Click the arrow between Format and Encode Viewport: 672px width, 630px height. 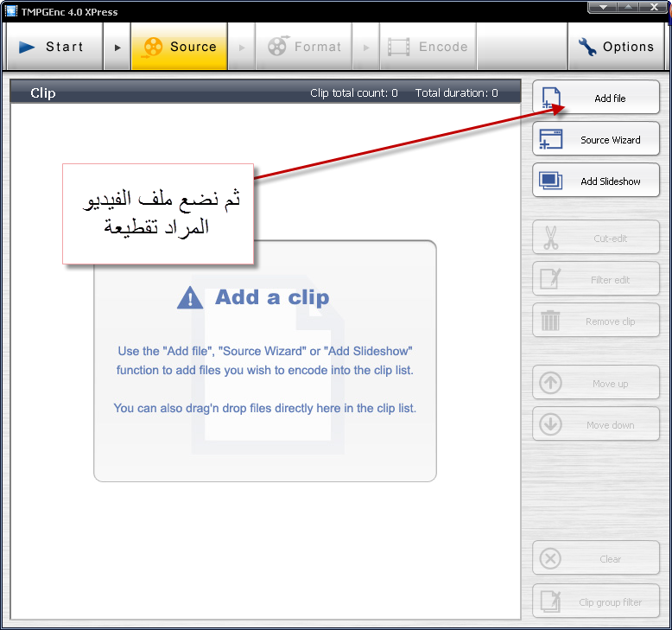point(366,47)
